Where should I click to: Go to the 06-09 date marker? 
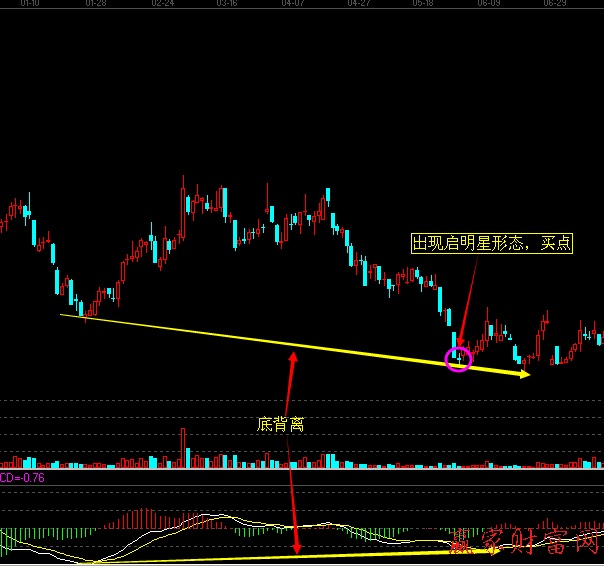click(x=489, y=4)
